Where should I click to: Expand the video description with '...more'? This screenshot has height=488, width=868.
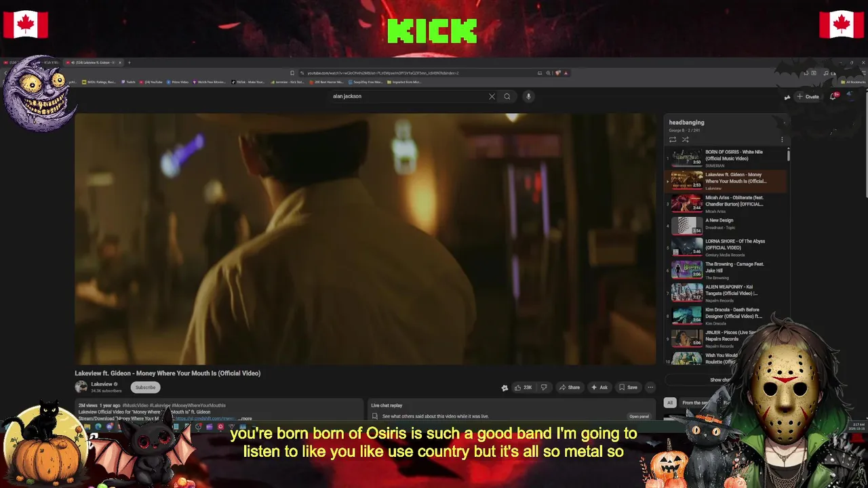pyautogui.click(x=245, y=419)
